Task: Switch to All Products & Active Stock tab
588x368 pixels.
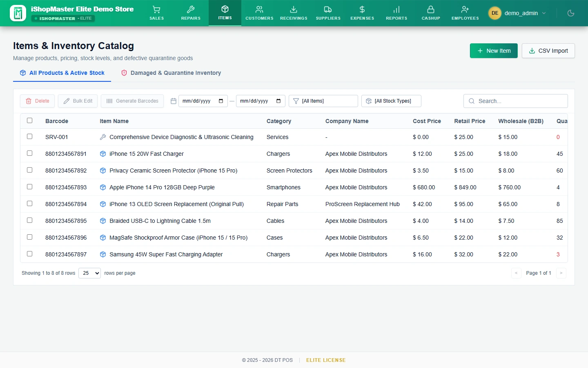Action: point(62,73)
